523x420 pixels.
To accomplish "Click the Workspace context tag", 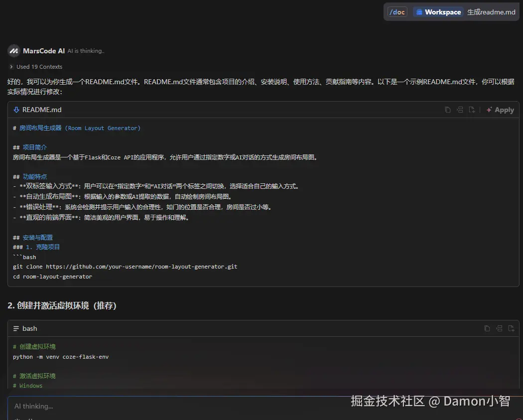I will point(439,12).
